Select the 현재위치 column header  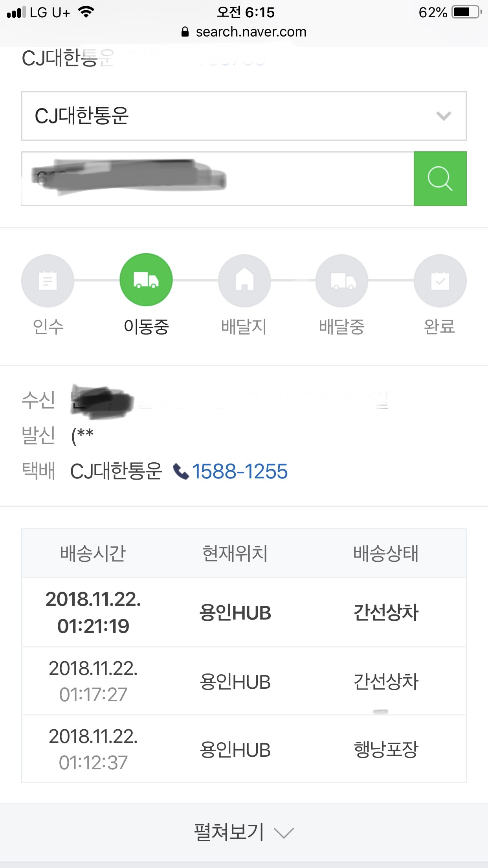tap(235, 553)
